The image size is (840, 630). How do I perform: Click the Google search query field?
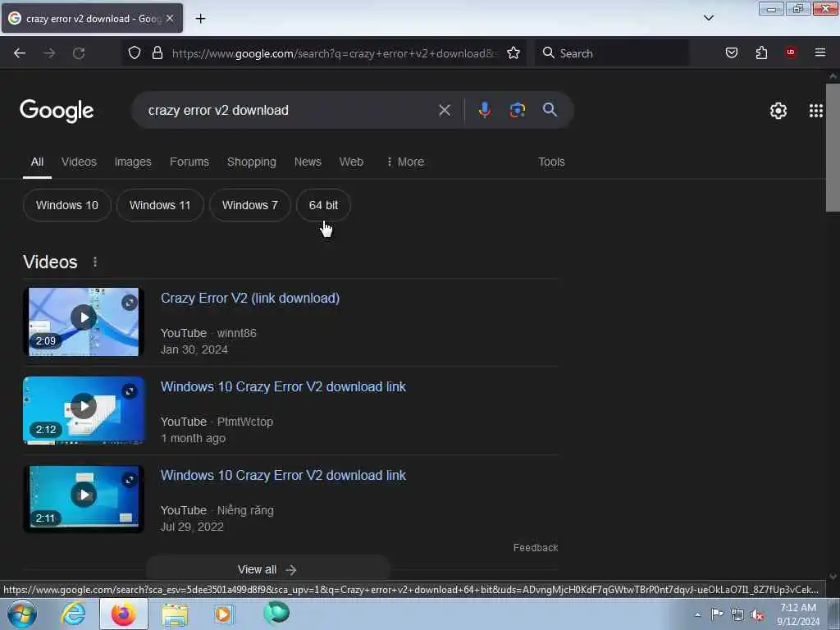pos(290,111)
